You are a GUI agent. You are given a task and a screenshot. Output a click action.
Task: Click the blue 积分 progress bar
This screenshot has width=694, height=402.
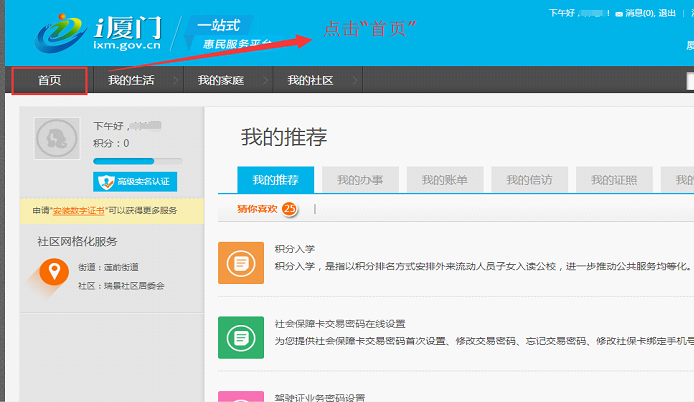tap(123, 160)
